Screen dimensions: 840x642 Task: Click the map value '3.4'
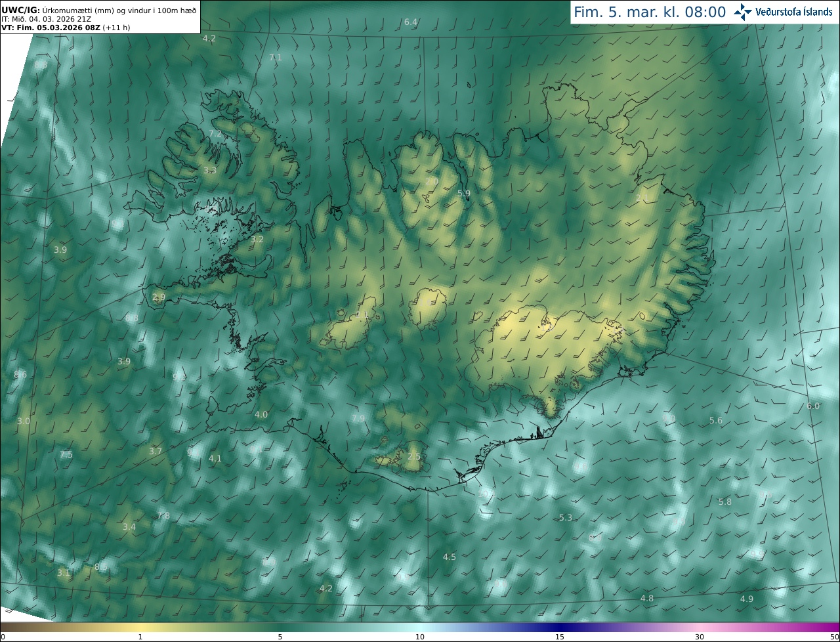tap(129, 527)
